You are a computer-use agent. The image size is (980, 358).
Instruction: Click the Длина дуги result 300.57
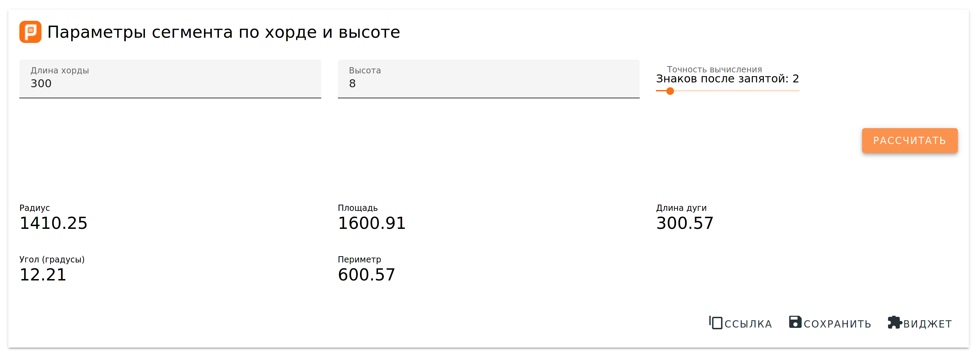[x=685, y=223]
